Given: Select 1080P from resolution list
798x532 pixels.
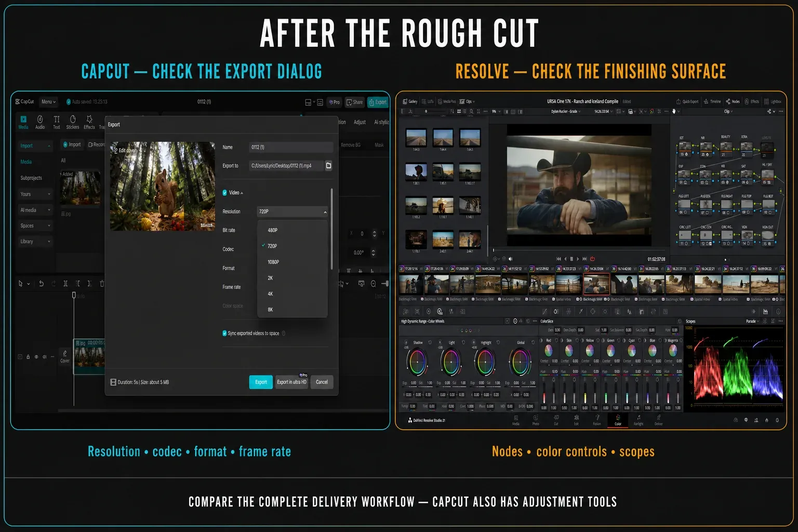Looking at the screenshot, I should point(292,262).
